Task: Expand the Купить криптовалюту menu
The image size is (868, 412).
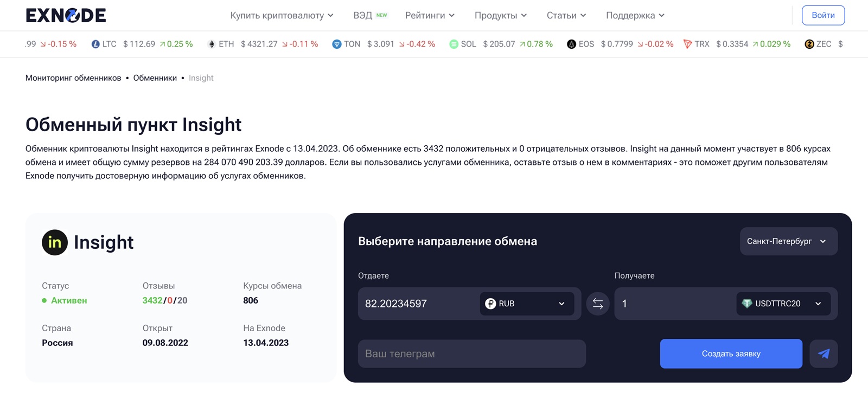Action: click(282, 15)
